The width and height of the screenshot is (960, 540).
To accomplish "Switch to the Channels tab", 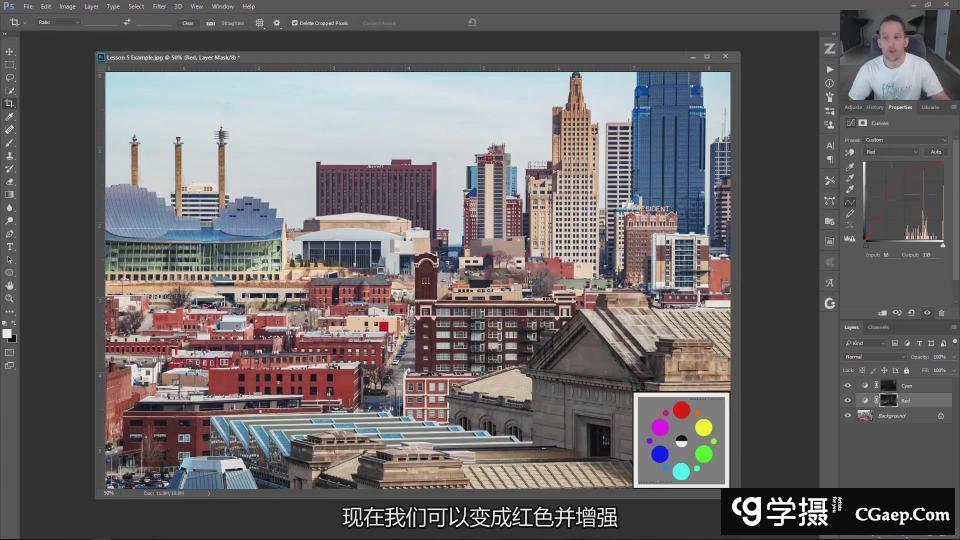I will tap(877, 327).
